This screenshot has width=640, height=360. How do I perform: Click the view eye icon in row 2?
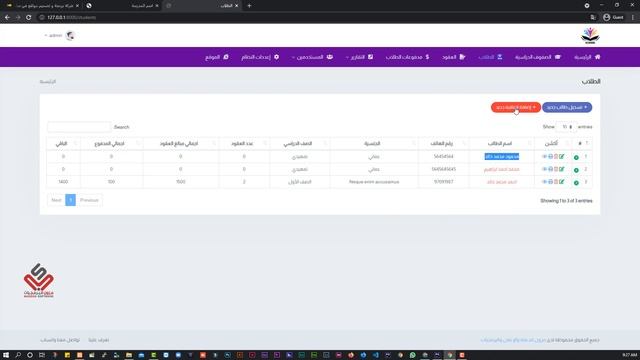[544, 169]
